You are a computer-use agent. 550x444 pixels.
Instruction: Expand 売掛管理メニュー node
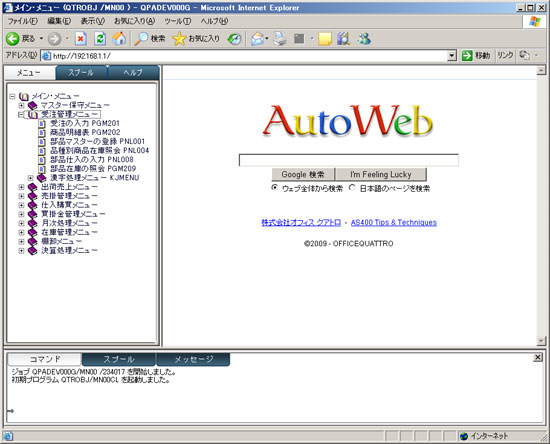pos(21,196)
